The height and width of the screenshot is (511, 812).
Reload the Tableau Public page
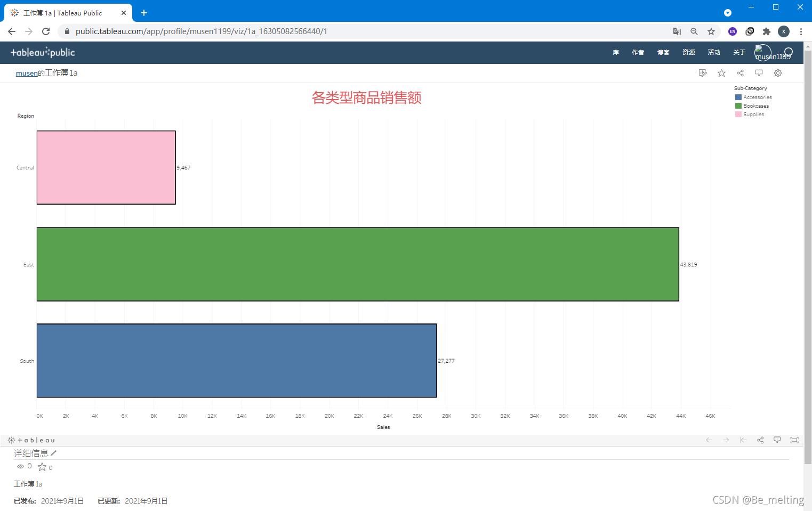pos(46,31)
